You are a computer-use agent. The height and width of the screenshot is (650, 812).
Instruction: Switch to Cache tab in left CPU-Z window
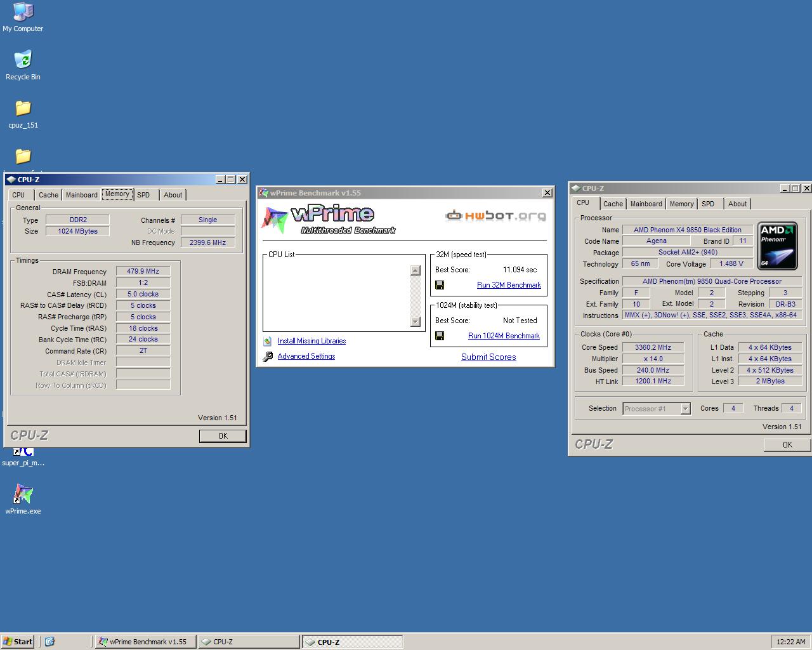[x=48, y=195]
